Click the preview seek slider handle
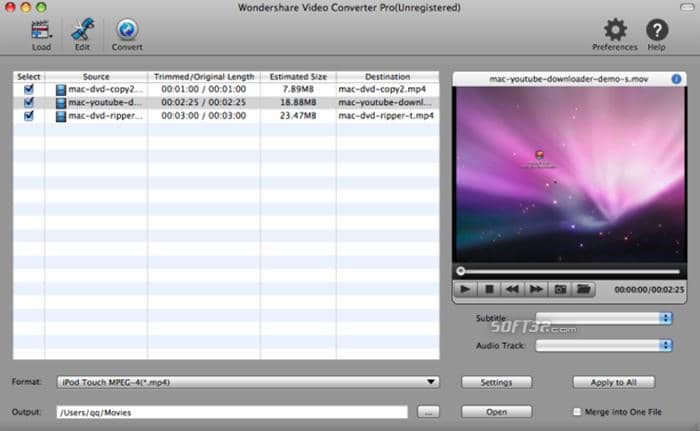The image size is (700, 431). pyautogui.click(x=460, y=271)
